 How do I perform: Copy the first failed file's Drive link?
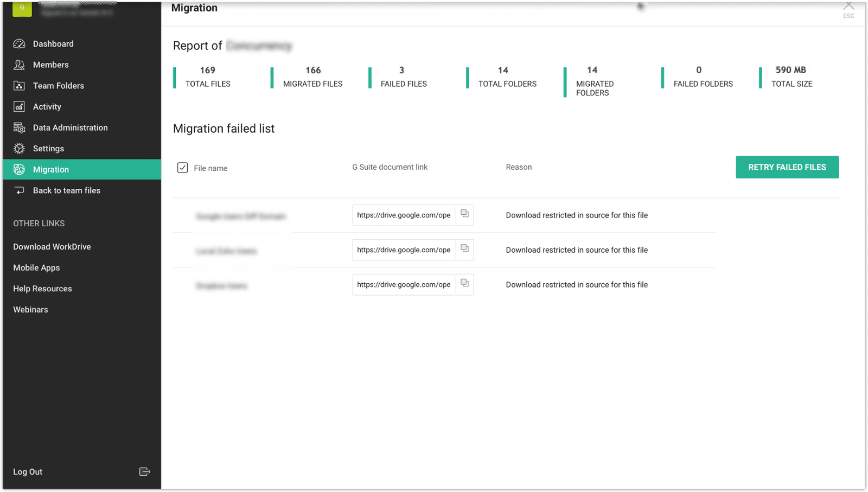click(x=464, y=214)
